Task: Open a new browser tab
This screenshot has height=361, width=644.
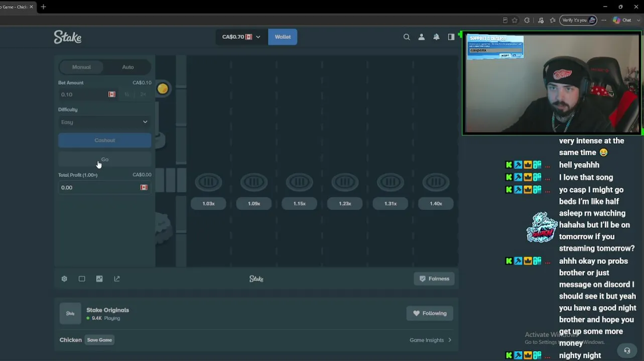Action: (x=43, y=7)
